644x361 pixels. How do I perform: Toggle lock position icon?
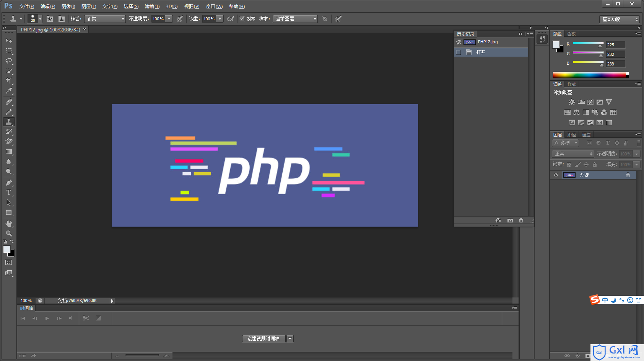coord(586,165)
